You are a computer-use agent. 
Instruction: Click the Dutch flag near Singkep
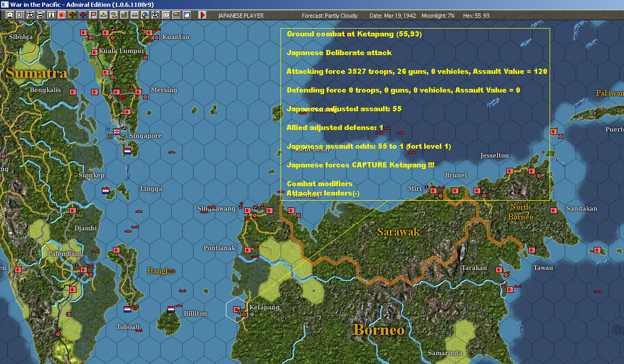tap(106, 190)
